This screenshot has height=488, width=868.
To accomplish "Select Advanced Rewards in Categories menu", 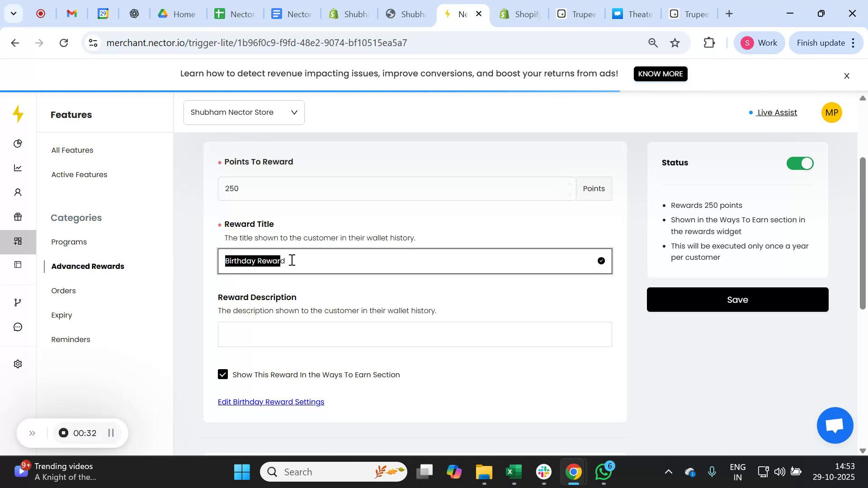I will (88, 266).
